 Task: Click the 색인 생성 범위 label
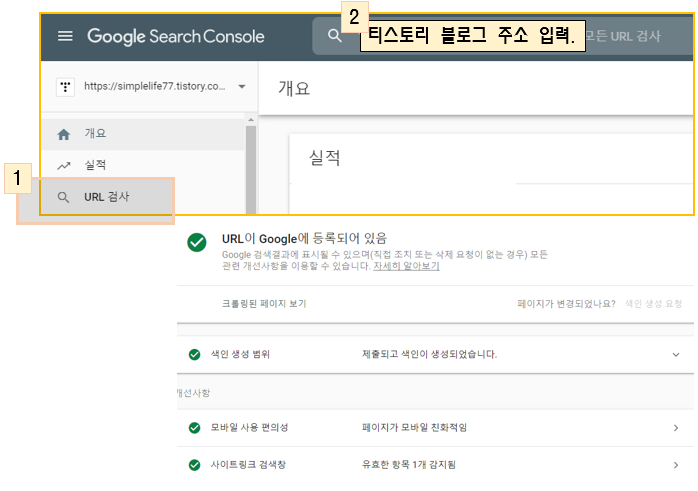click(x=240, y=354)
